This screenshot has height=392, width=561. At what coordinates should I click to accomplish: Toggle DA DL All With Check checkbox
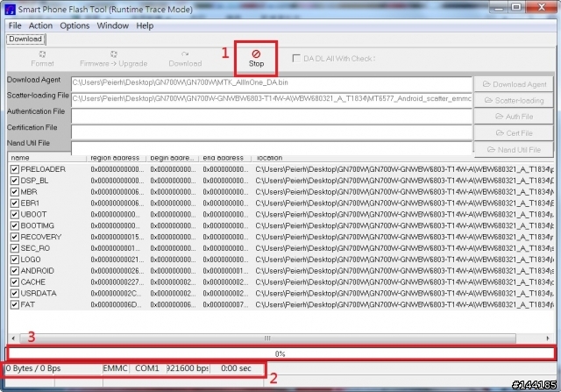[x=296, y=59]
